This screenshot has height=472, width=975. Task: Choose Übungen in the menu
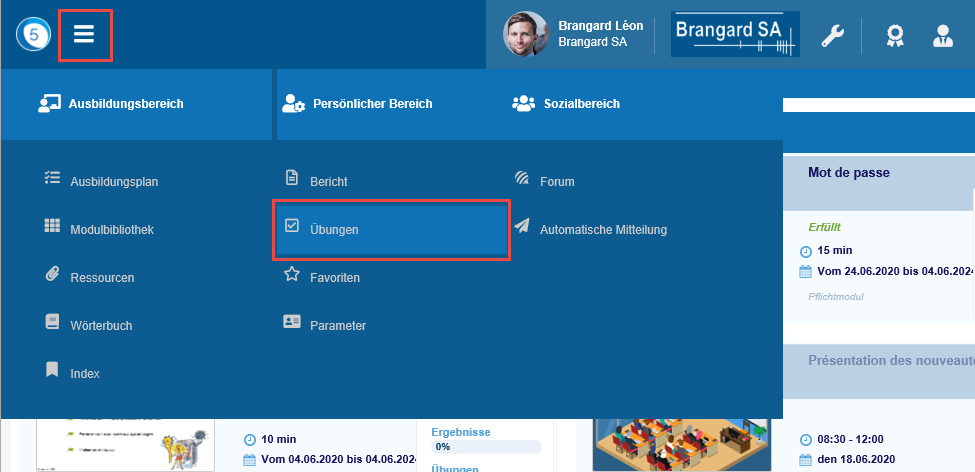coord(334,229)
